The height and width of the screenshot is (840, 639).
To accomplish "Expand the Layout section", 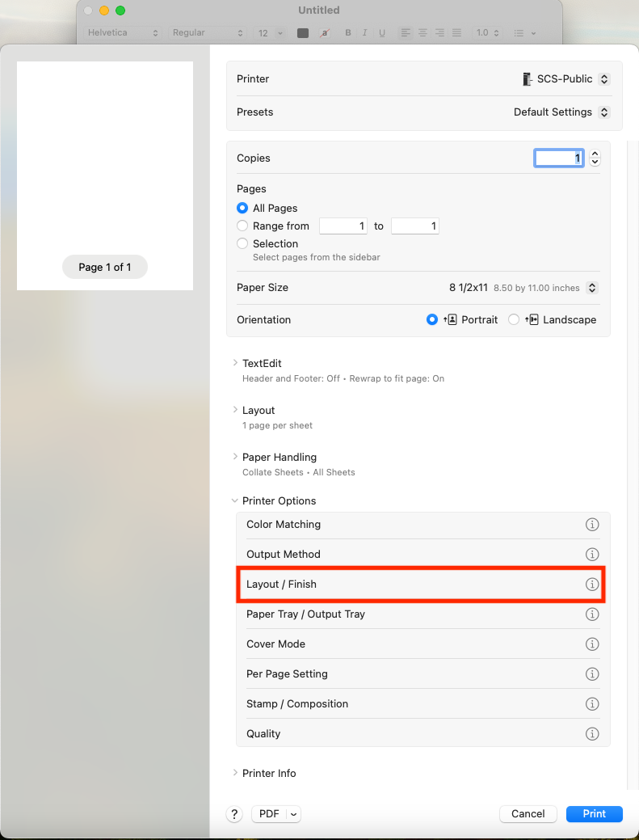I will coord(235,410).
